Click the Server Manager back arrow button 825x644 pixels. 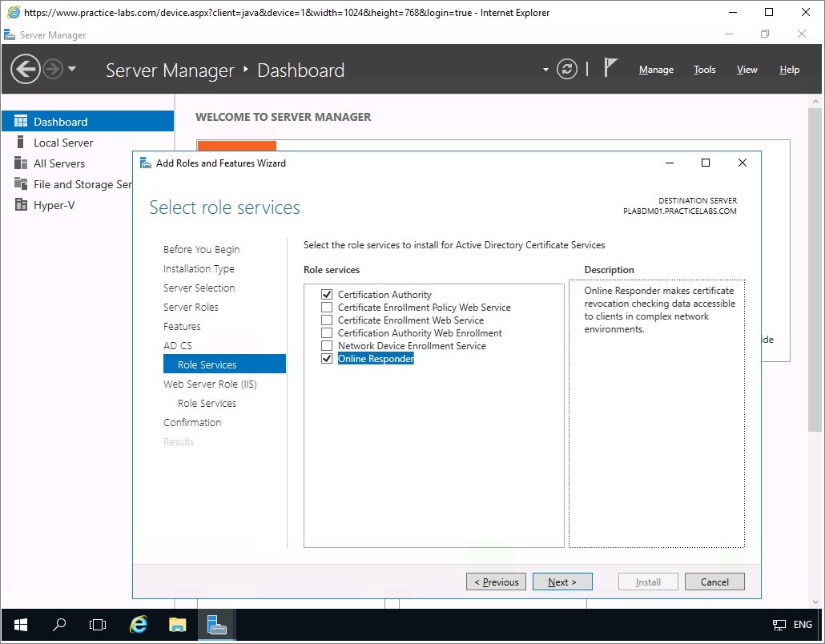click(26, 69)
